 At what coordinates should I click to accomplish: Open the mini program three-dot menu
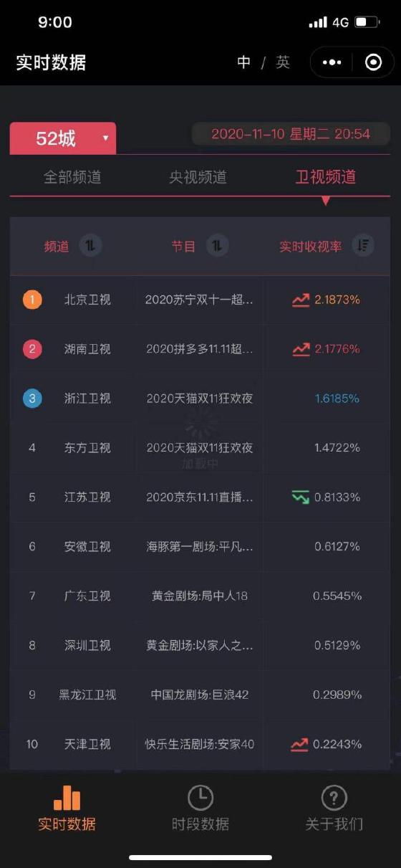coord(332,62)
